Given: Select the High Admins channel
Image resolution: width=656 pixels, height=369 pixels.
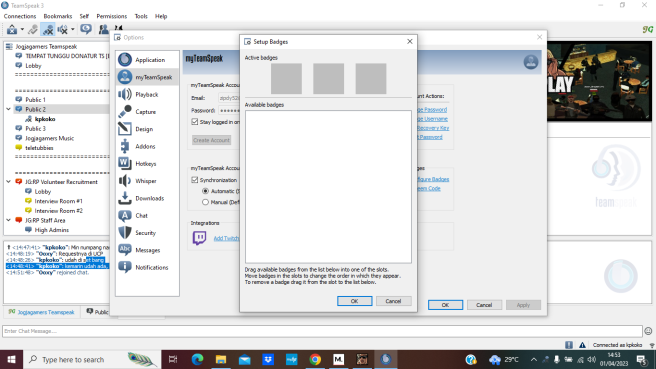Looking at the screenshot, I should click(51, 230).
